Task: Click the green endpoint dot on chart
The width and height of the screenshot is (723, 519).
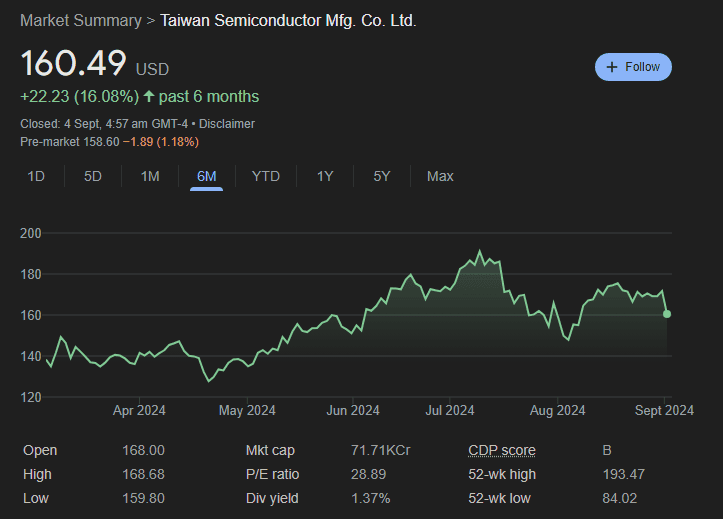Action: 667,314
